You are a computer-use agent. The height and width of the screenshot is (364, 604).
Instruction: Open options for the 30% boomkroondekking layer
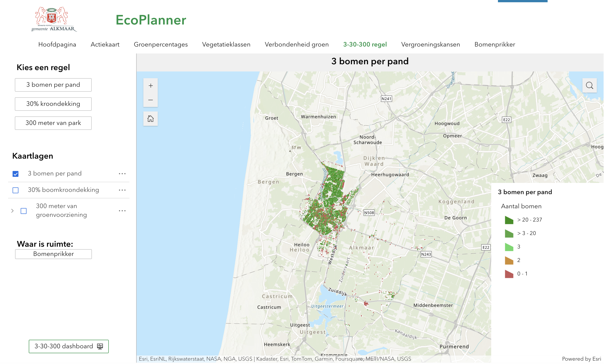122,190
